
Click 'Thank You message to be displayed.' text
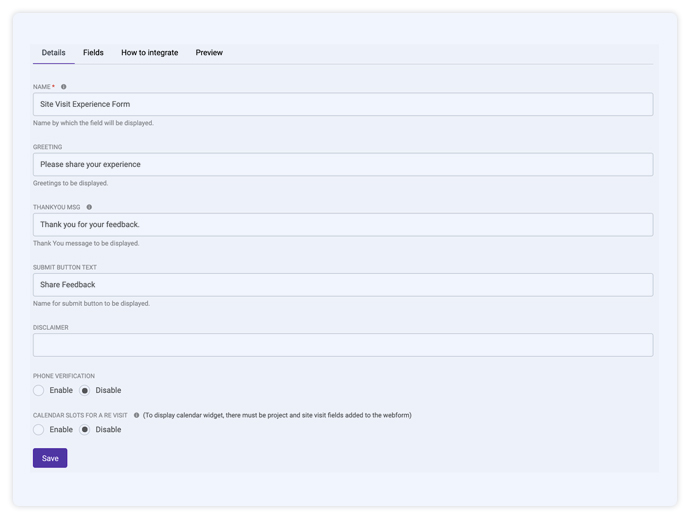86,244
